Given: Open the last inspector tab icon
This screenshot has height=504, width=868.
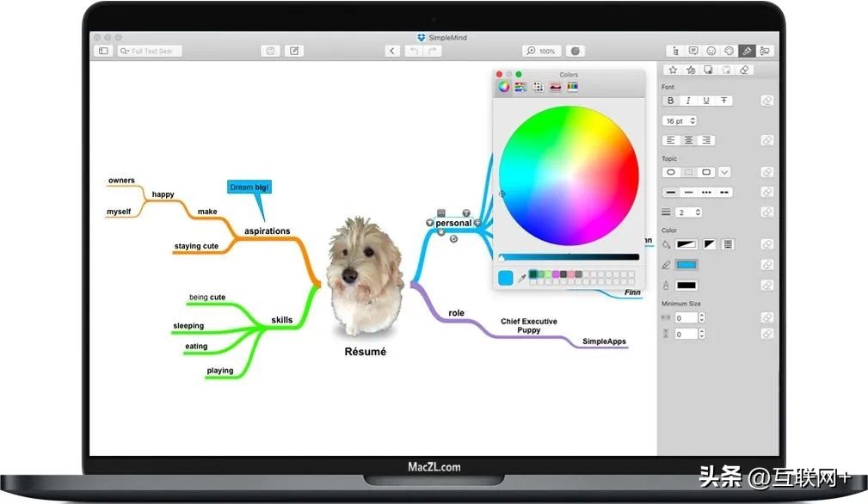Looking at the screenshot, I should [765, 51].
